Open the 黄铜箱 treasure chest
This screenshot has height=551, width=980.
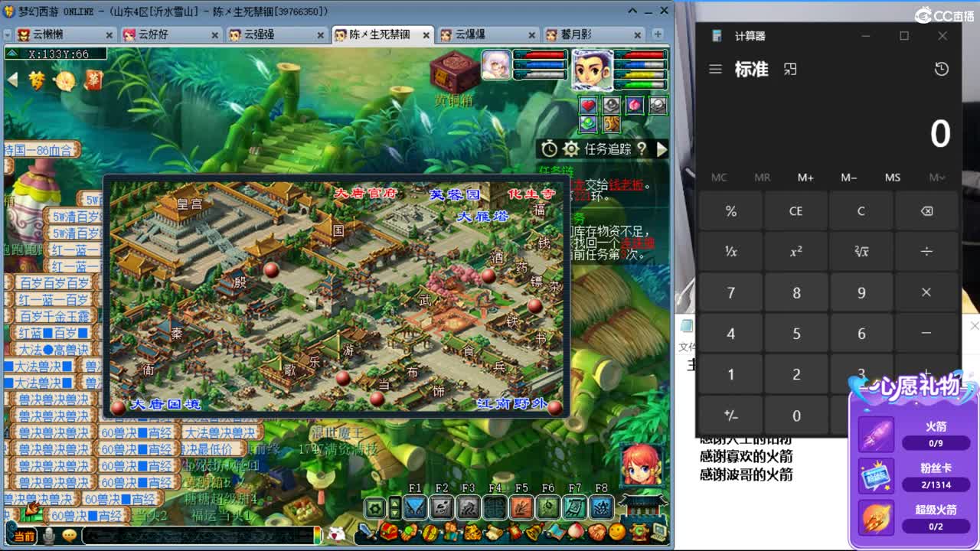[454, 72]
